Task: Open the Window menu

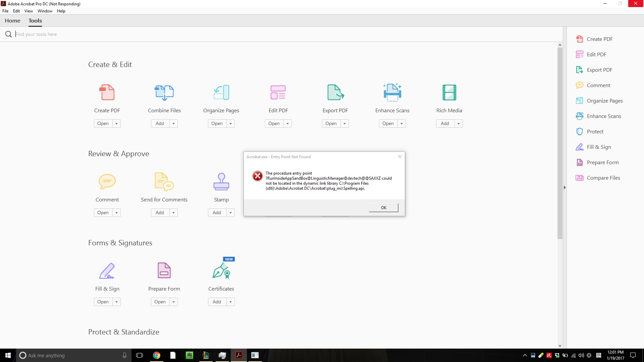Action: click(44, 11)
